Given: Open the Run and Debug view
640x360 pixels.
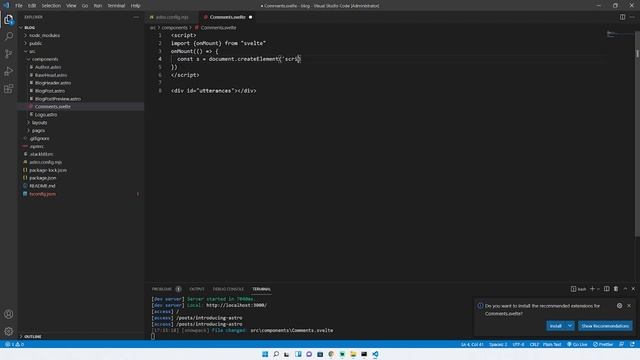Looking at the screenshot, I should pos(9,71).
